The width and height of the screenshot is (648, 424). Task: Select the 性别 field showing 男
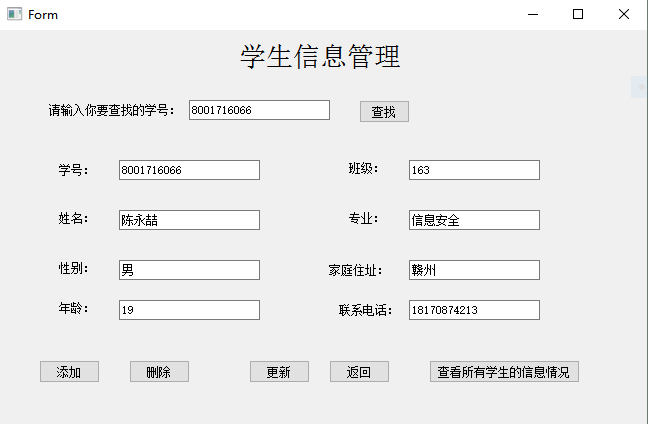click(189, 270)
